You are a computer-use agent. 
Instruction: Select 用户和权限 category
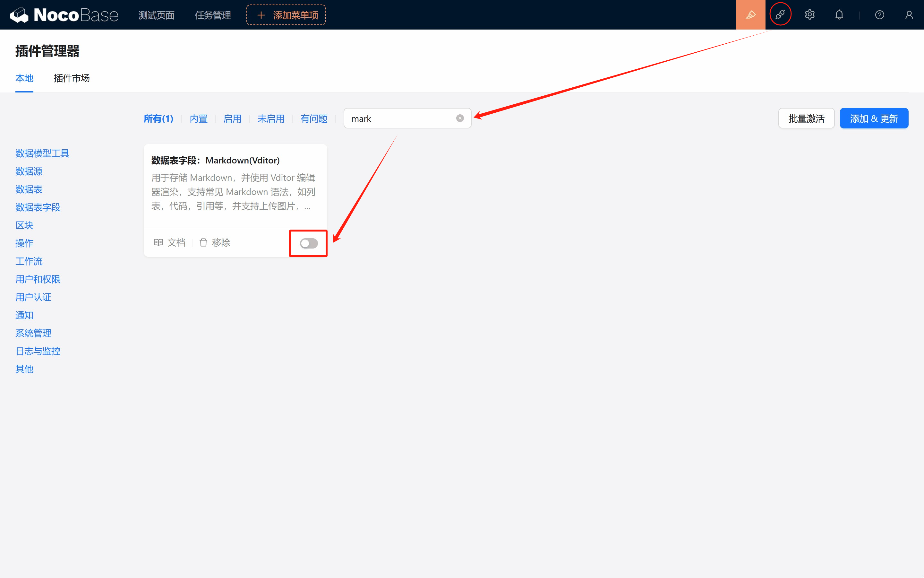pyautogui.click(x=38, y=279)
